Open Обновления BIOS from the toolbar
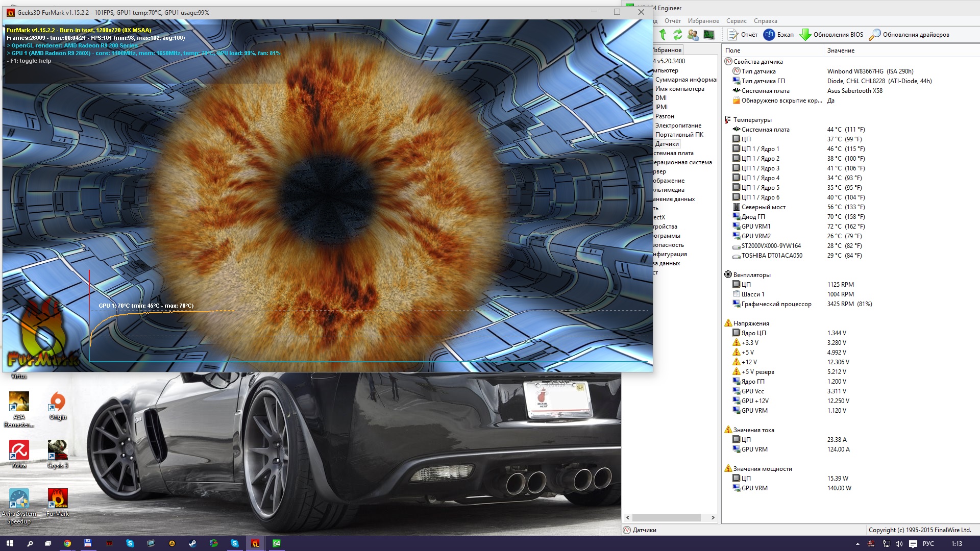 point(831,35)
